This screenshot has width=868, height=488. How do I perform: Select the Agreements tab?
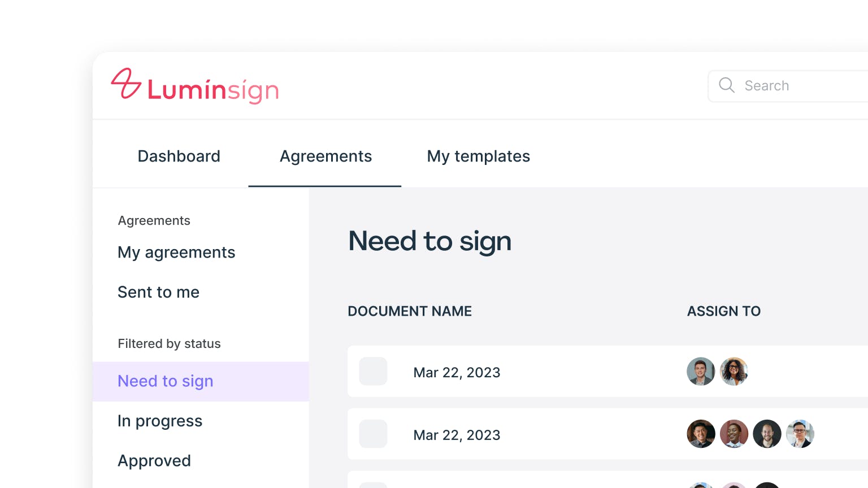coord(325,156)
